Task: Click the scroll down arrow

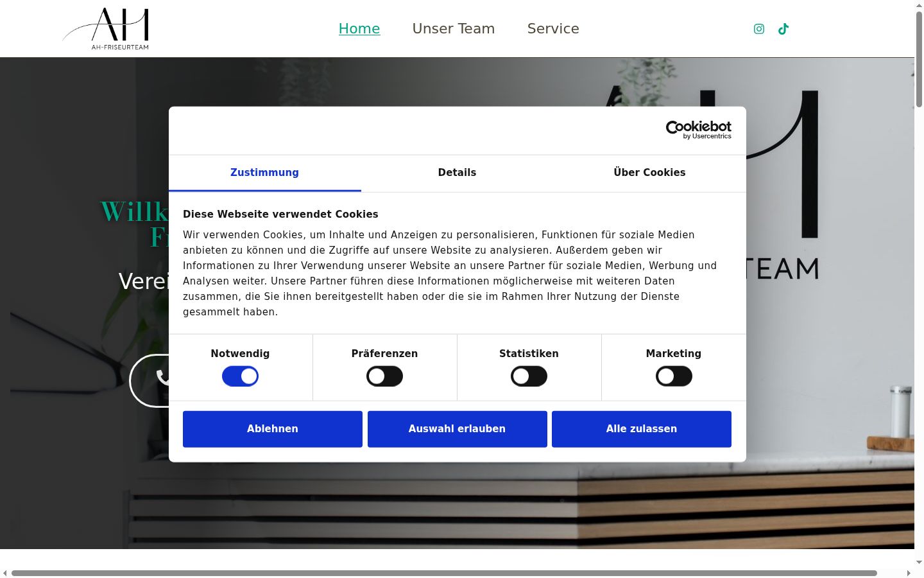Action: [x=919, y=563]
